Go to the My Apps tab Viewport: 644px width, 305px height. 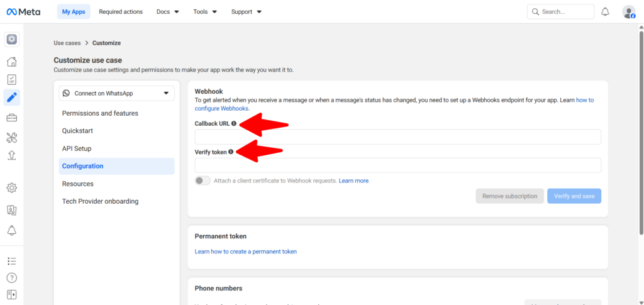(x=74, y=12)
